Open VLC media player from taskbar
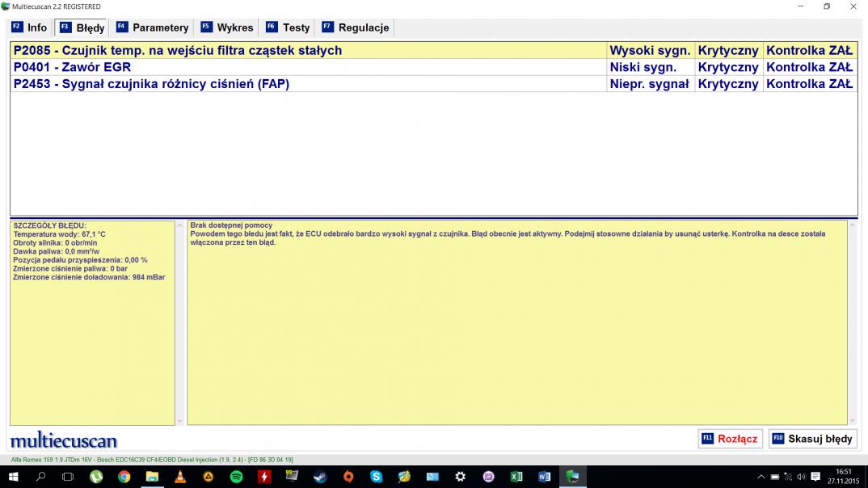The width and height of the screenshot is (868, 488). coord(180,477)
